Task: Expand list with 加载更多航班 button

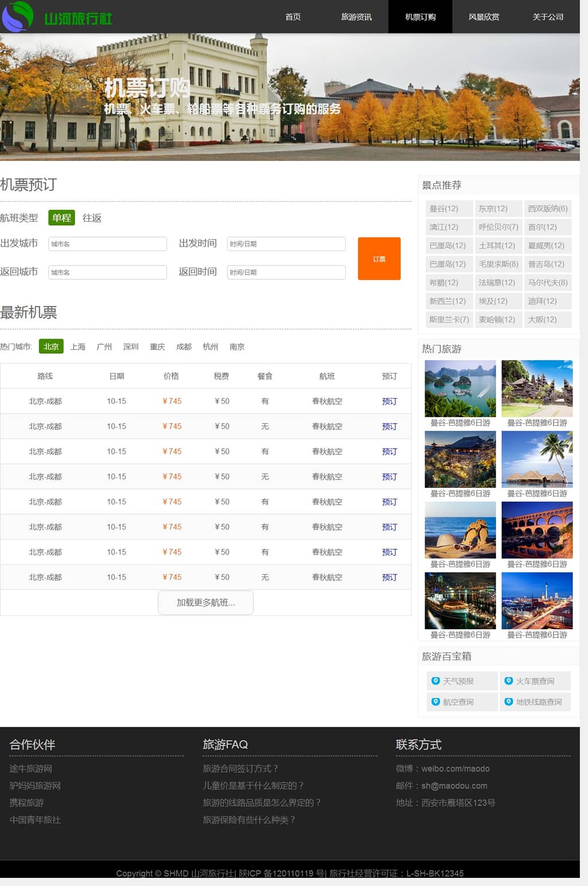Action: pos(206,602)
